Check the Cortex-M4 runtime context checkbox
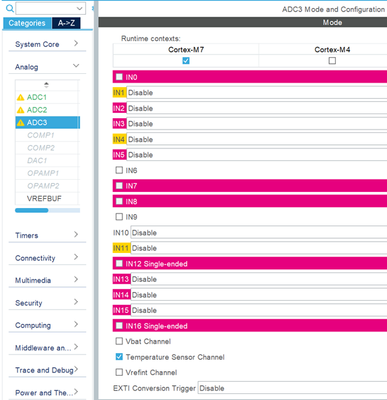 click(332, 61)
